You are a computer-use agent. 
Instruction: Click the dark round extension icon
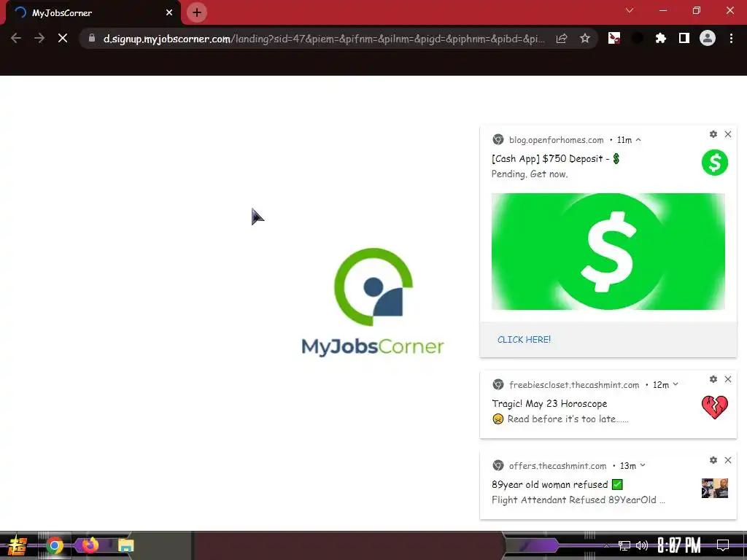click(x=637, y=38)
